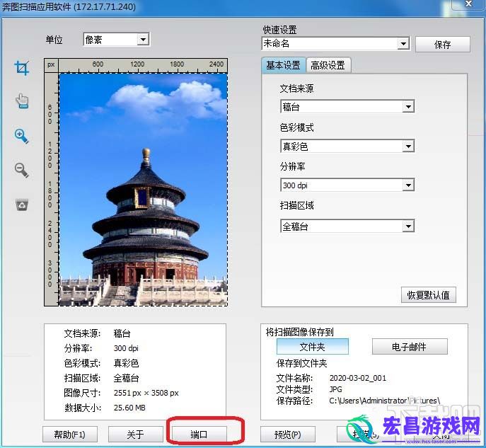Open the 扫描区域 全稿台 dropdown
Screen dimensions: 486x448
347,226
